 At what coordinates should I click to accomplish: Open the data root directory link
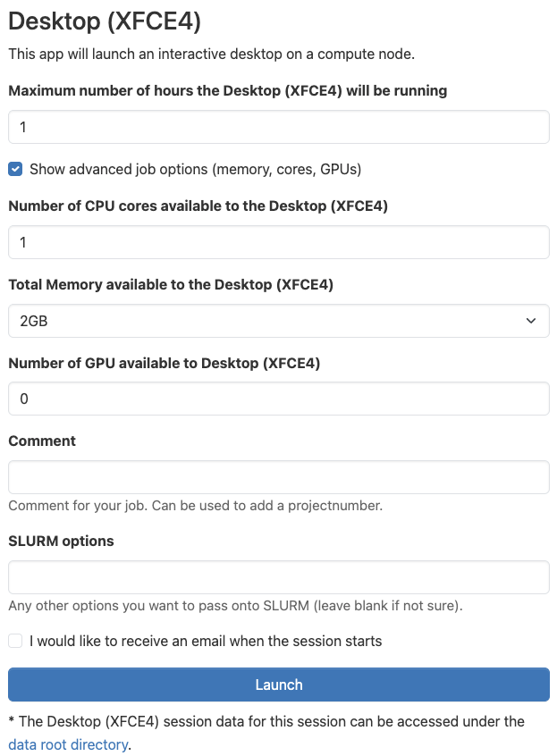coord(68,743)
